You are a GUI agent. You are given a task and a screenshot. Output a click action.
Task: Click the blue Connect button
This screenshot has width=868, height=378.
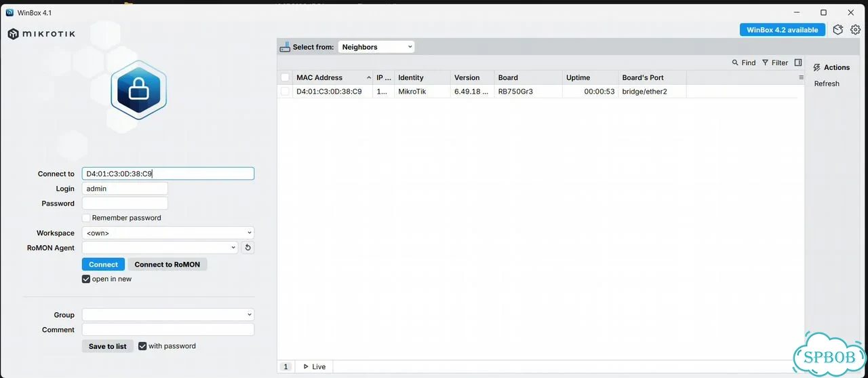point(104,264)
